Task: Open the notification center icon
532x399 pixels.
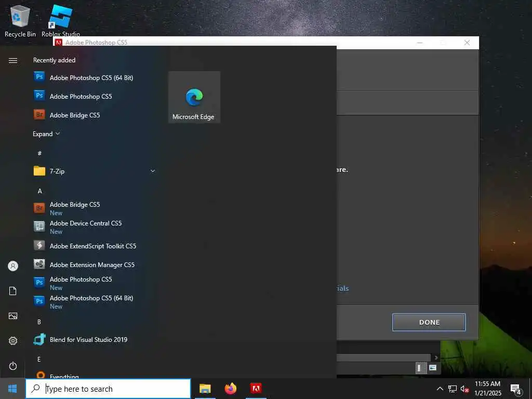Action: coord(516,389)
